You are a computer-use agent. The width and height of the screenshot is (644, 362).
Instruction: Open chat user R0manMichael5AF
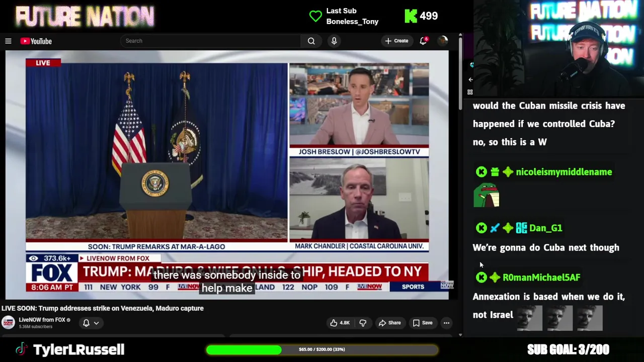(x=541, y=278)
